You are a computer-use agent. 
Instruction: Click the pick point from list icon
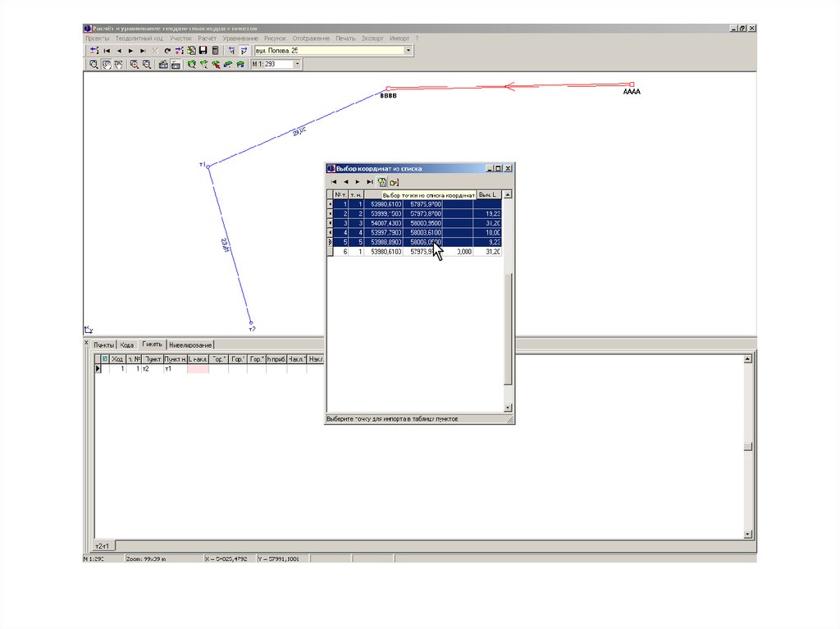382,181
